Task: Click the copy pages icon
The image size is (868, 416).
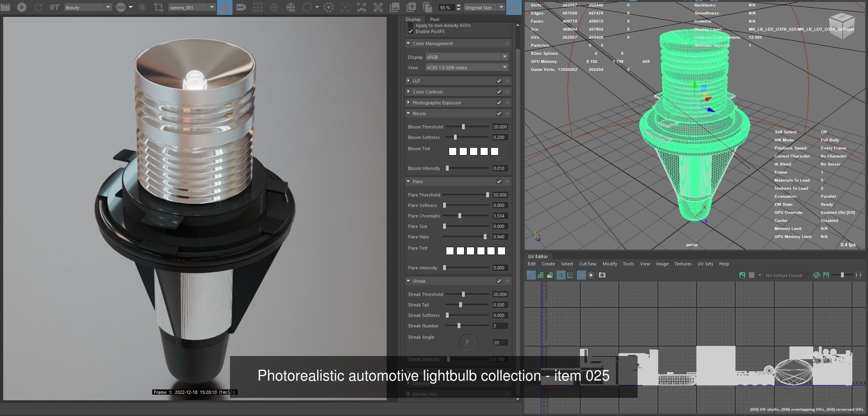Action: (x=427, y=7)
